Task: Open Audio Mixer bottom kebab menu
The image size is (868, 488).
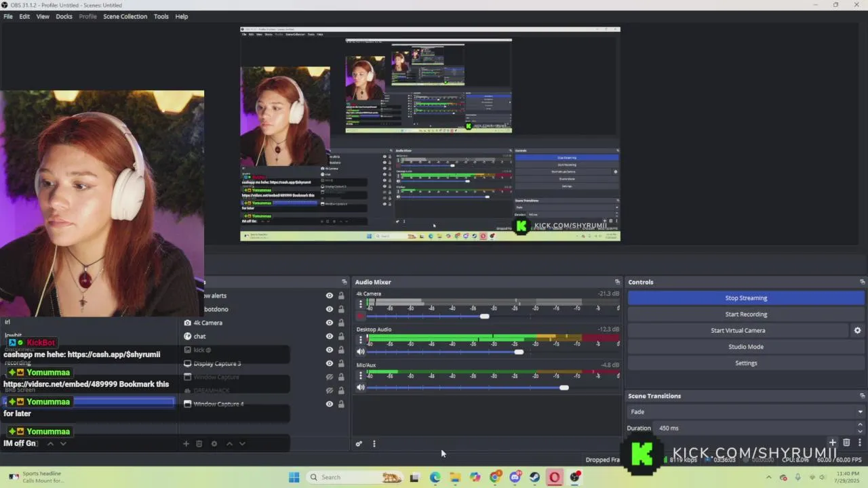Action: click(374, 444)
